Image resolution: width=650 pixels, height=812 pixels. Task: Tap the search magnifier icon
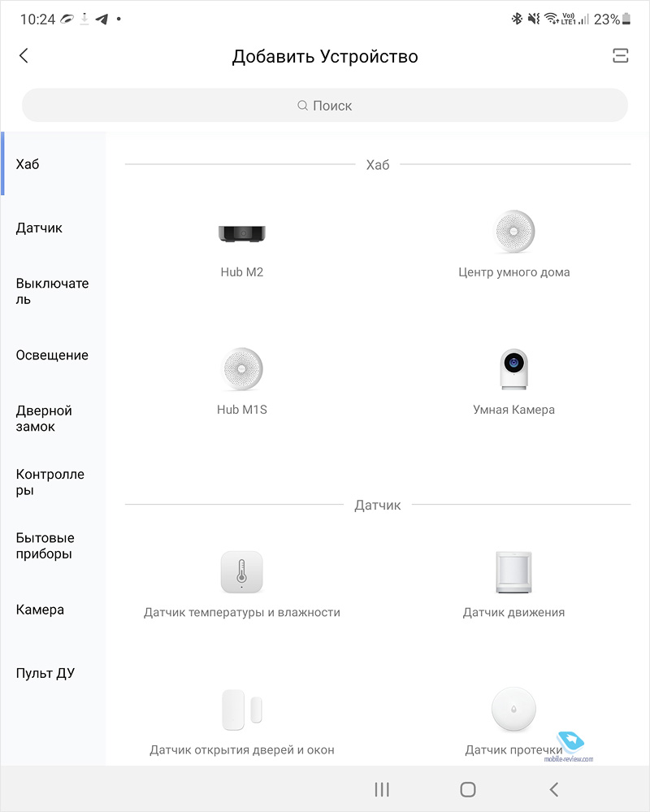pos(303,106)
